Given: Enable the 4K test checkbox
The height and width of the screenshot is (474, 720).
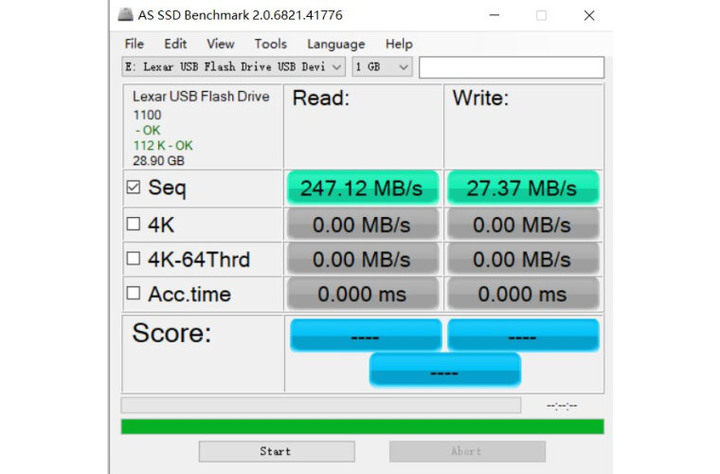Looking at the screenshot, I should [133, 224].
